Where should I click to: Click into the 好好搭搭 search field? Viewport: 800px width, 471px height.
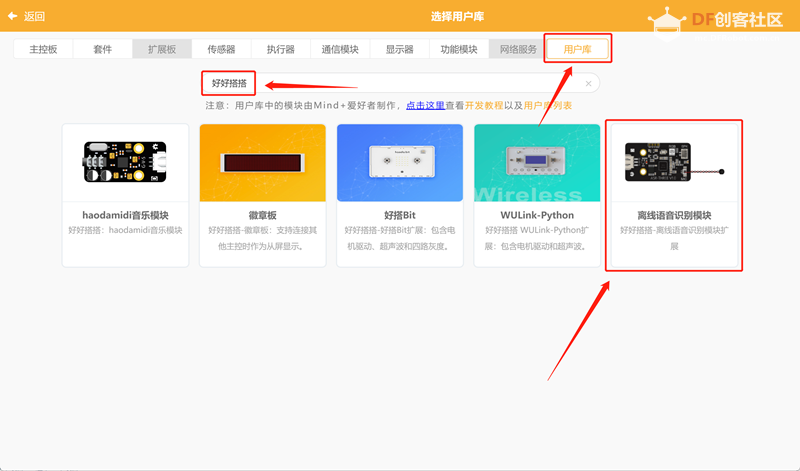click(401, 83)
